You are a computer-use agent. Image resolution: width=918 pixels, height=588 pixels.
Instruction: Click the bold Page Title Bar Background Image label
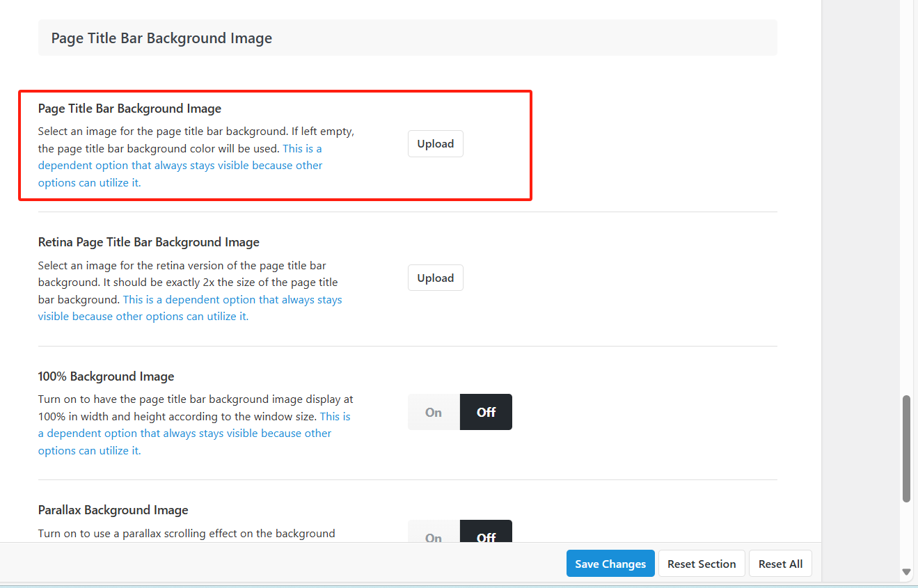[x=129, y=109]
